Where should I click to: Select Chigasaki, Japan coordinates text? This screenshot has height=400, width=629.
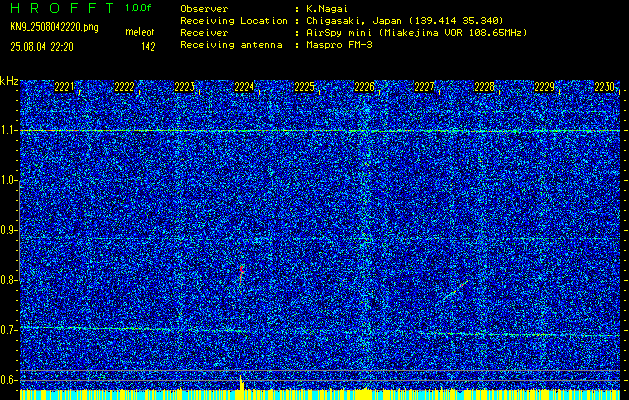(404, 20)
